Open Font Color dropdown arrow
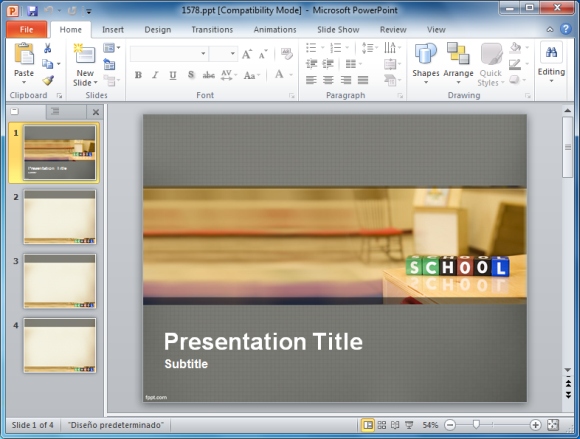The height and width of the screenshot is (439, 580). pos(291,75)
